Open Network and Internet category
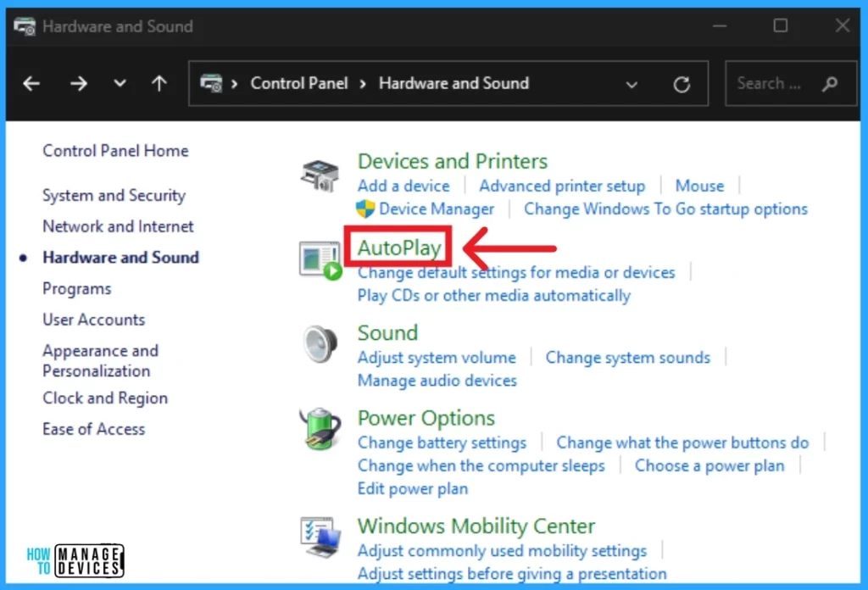Image resolution: width=868 pixels, height=590 pixels. [118, 226]
